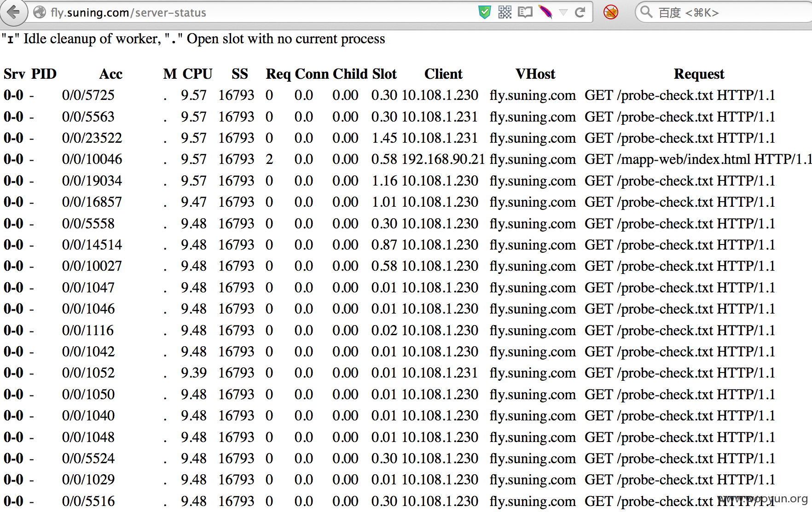The image size is (812, 512).
Task: Show the QR code for this page
Action: tap(505, 12)
